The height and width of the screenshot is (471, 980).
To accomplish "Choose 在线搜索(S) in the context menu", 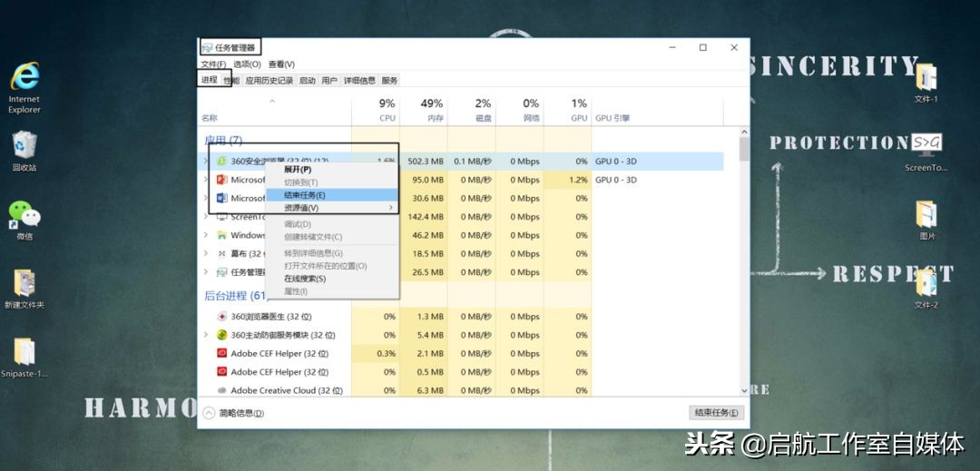I will [x=332, y=279].
